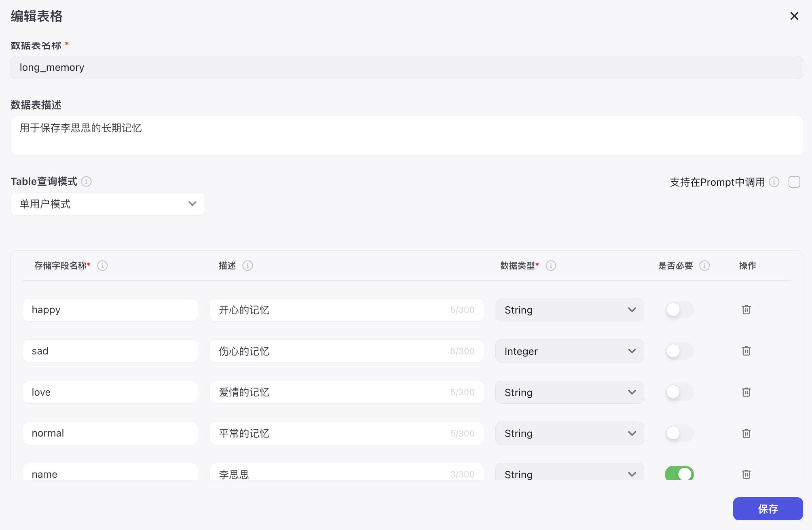This screenshot has height=530, width=812.
Task: Edit description 开心的记忆
Action: point(347,310)
